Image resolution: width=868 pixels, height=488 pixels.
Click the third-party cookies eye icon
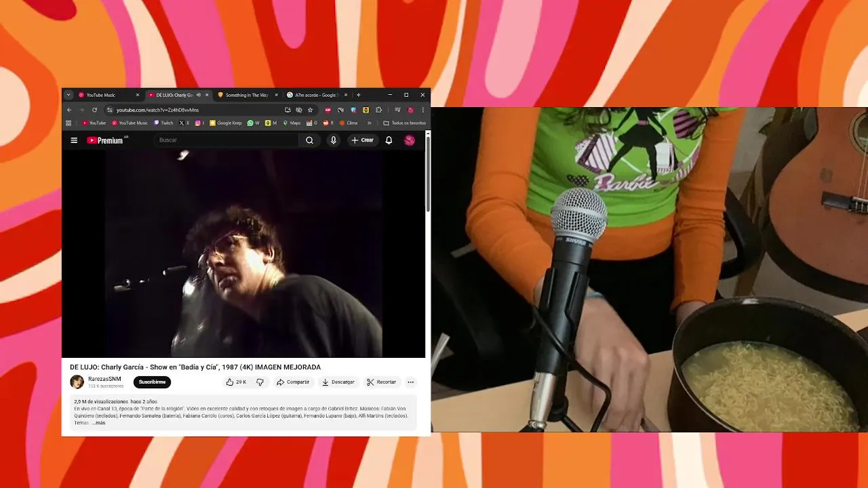(299, 110)
